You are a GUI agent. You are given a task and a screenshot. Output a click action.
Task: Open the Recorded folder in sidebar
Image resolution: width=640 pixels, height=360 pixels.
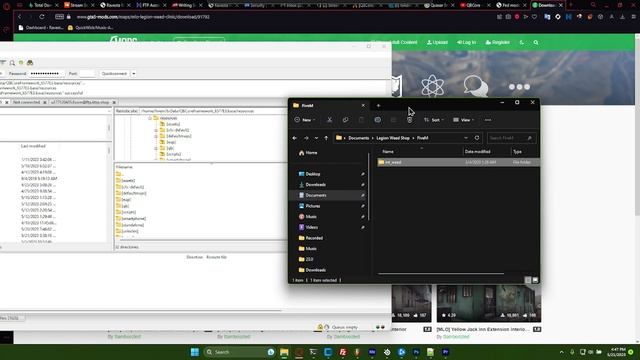tap(311, 238)
